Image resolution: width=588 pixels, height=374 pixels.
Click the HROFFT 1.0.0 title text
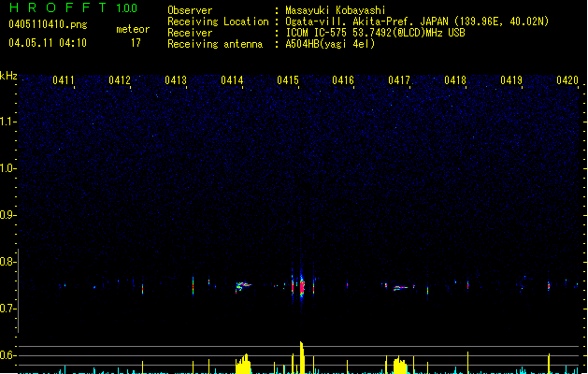point(74,7)
